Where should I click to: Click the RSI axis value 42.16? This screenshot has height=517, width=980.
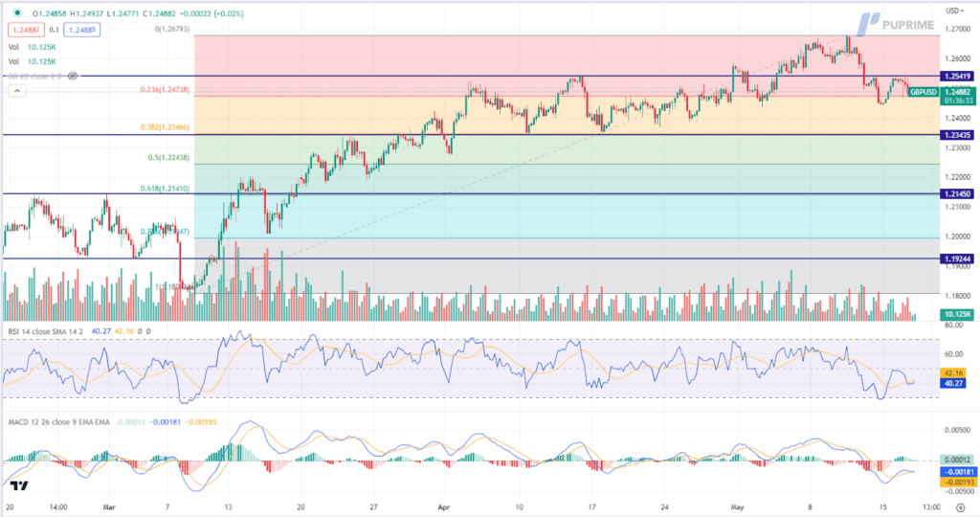[954, 373]
